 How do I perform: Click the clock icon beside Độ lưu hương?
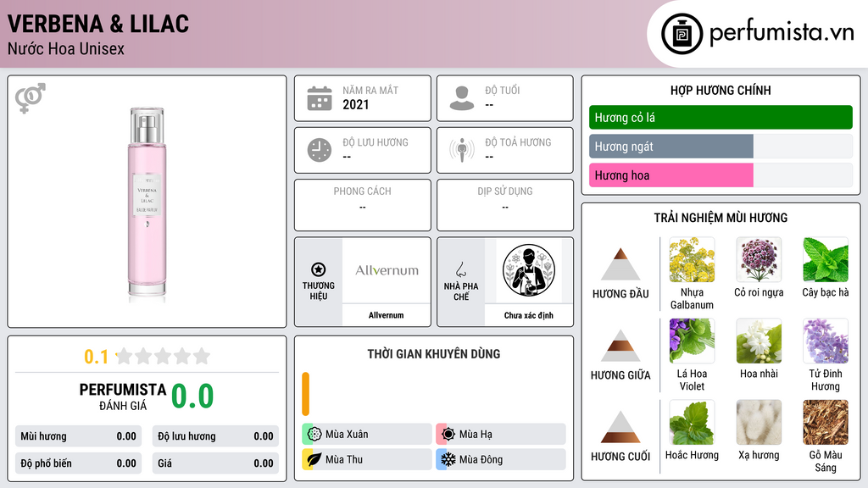[320, 150]
